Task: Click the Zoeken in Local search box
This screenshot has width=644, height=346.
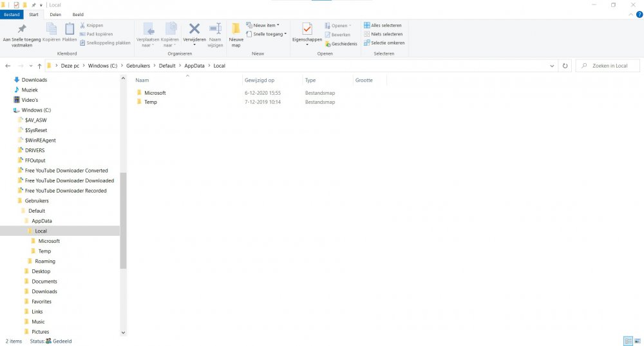Action: pos(610,66)
